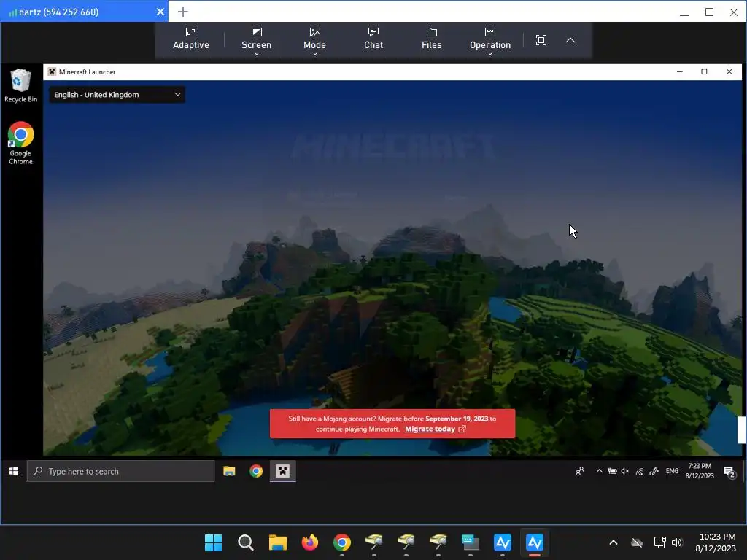Viewport: 747px width, 560px height.
Task: Click the Type here to search box
Action: point(120,471)
